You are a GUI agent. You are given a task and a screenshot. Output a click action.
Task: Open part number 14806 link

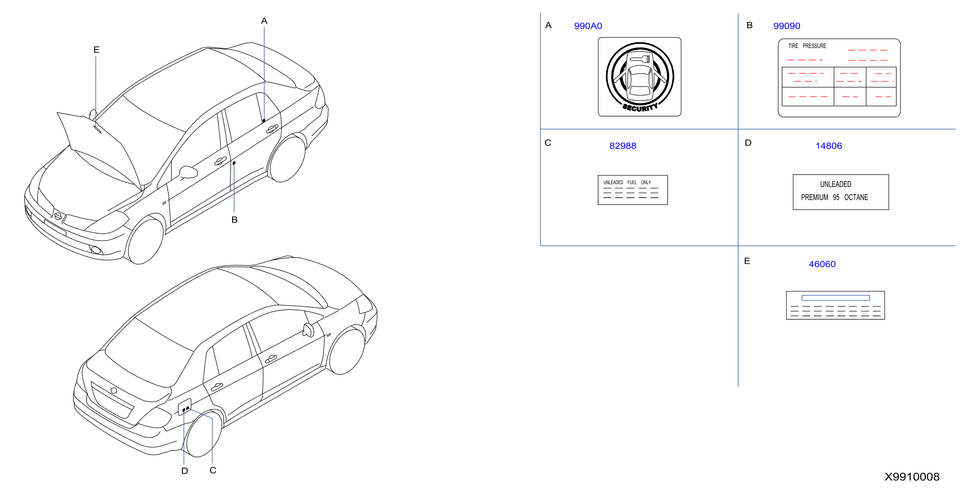pyautogui.click(x=828, y=146)
